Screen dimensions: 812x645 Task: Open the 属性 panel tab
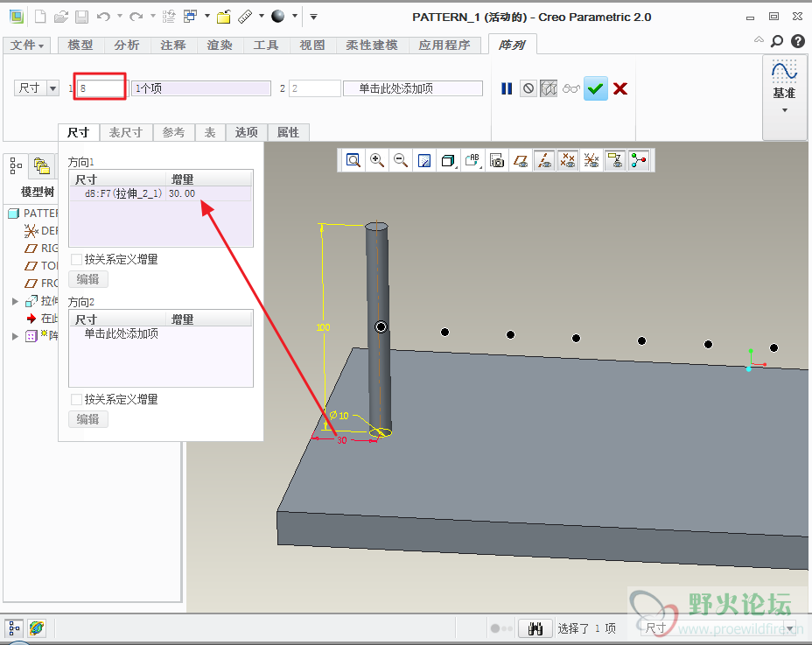click(x=288, y=133)
